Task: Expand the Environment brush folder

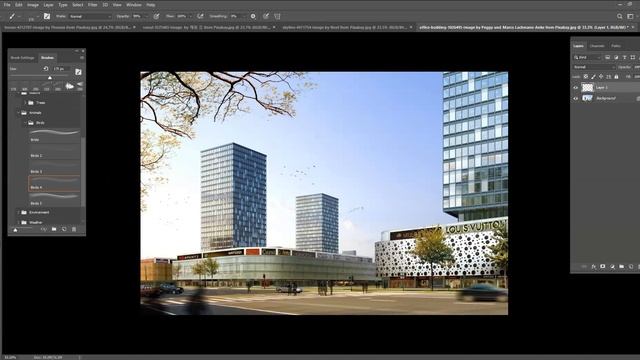Action: pyautogui.click(x=18, y=212)
